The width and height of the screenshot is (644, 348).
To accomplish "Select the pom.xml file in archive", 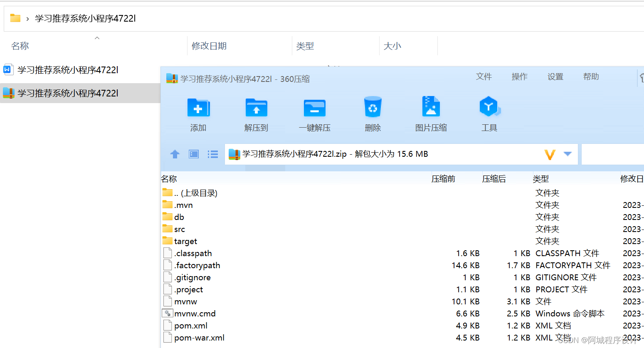I will tap(190, 326).
